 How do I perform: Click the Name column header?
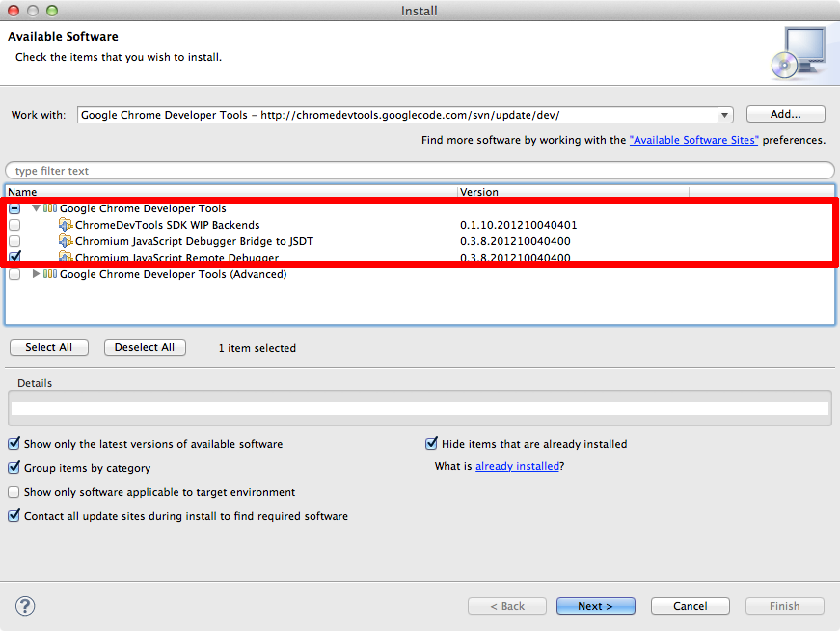coord(231,192)
